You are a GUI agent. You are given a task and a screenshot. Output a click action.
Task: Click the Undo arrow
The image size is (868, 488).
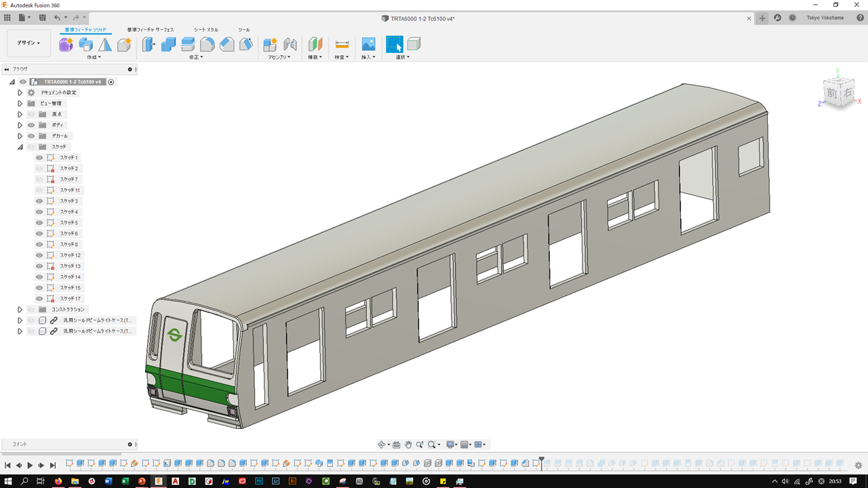click(57, 18)
